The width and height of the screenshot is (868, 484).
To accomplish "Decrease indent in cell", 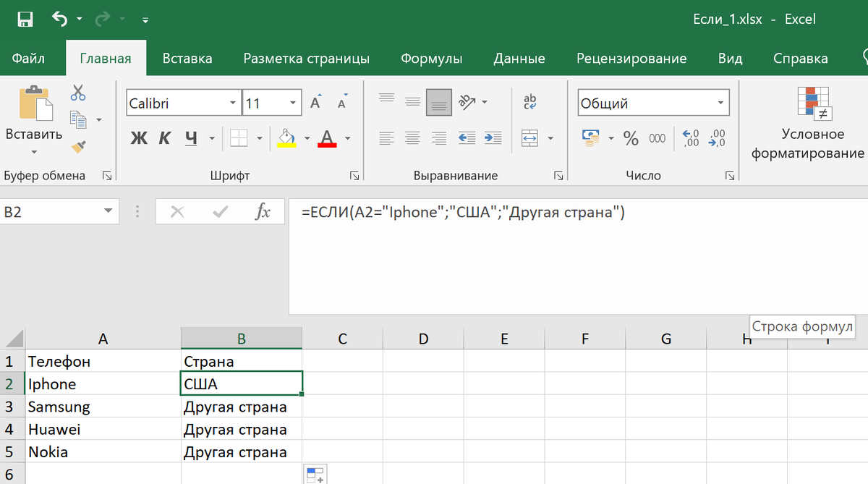I will [467, 137].
